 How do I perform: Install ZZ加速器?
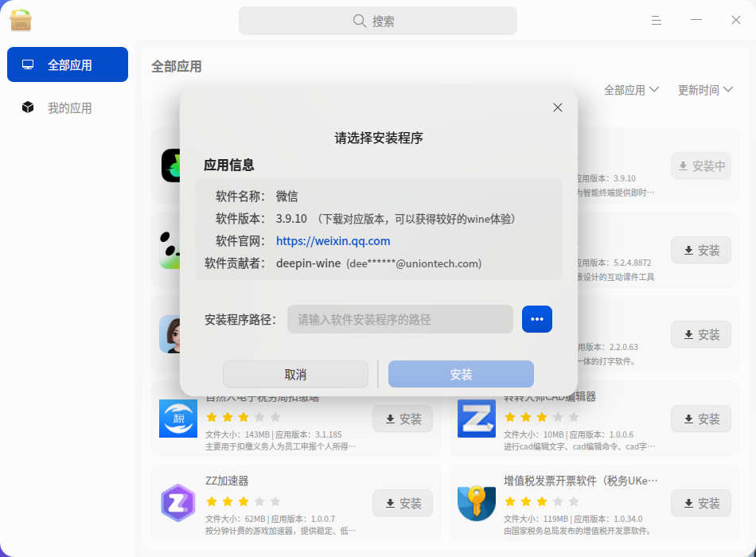tap(403, 503)
